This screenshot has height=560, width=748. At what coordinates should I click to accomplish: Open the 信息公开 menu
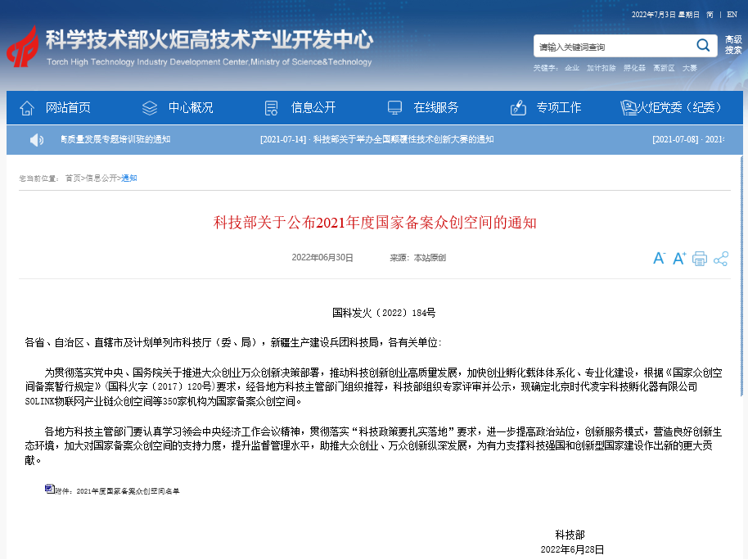click(313, 108)
